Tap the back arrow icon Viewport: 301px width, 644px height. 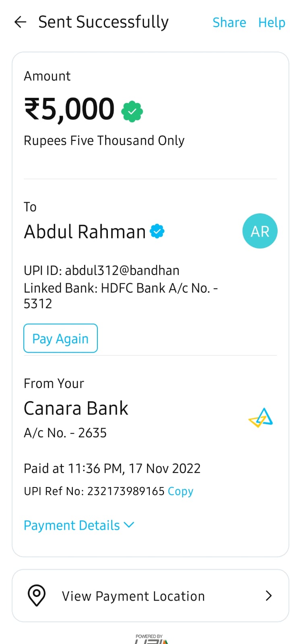coord(20,22)
